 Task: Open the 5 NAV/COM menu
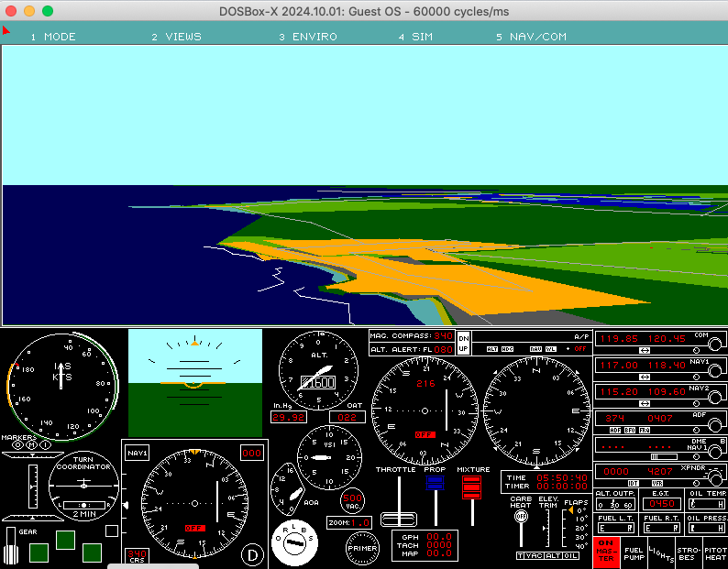pyautogui.click(x=532, y=37)
